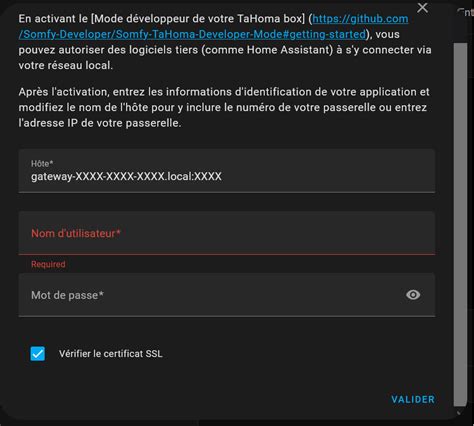The image size is (474, 426).
Task: Click into the Nom d'utilisateur field
Action: tap(227, 233)
